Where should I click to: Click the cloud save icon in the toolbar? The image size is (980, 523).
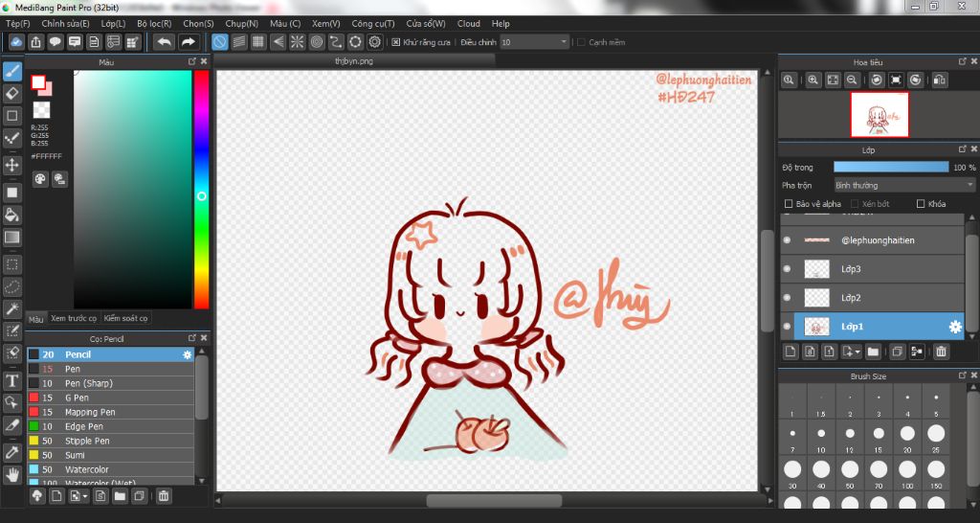[x=17, y=42]
